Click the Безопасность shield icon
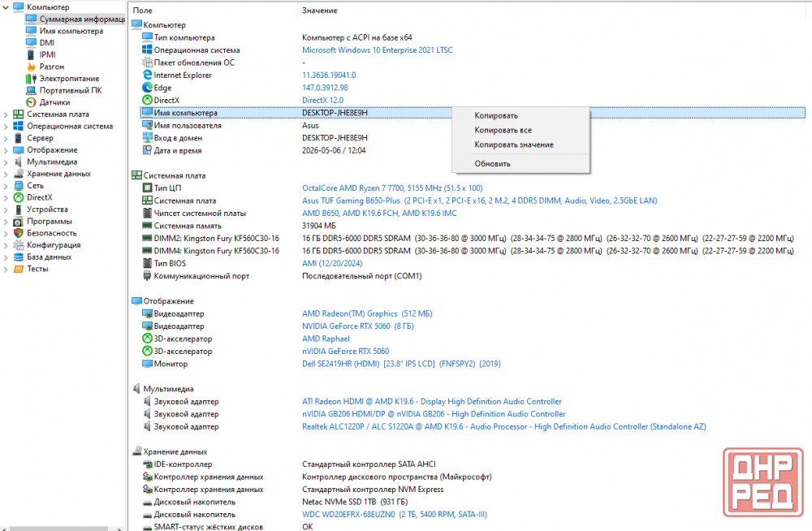Image resolution: width=812 pixels, height=531 pixels. 19,233
